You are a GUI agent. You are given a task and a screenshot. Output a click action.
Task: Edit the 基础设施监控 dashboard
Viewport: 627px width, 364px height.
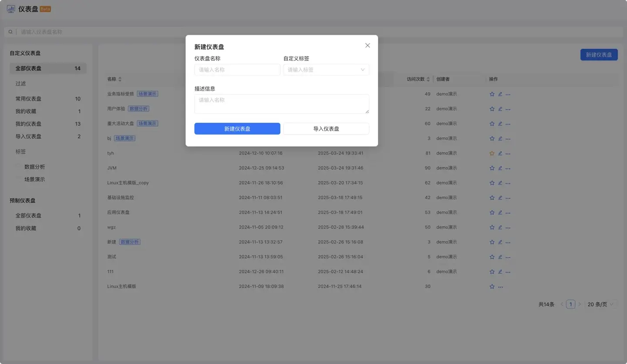500,198
